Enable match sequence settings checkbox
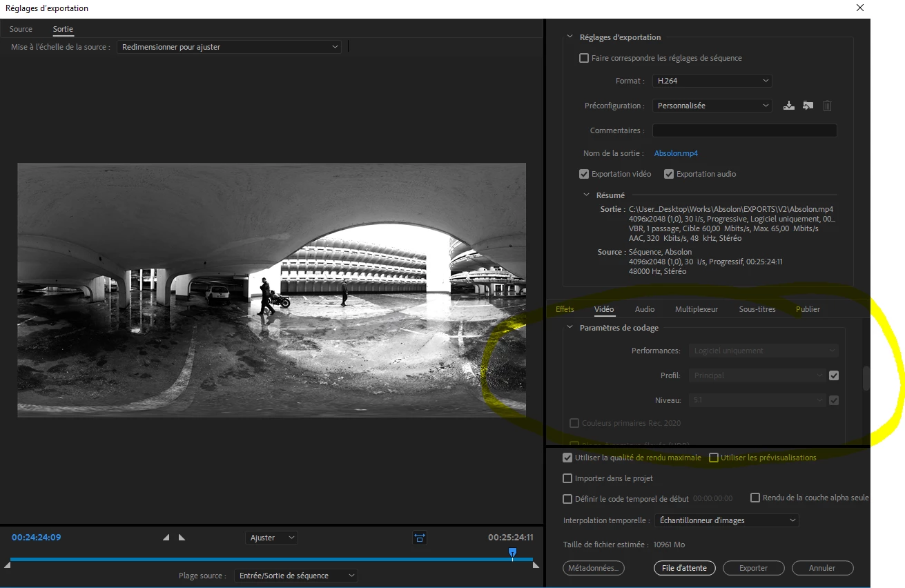905x588 pixels. pos(584,58)
